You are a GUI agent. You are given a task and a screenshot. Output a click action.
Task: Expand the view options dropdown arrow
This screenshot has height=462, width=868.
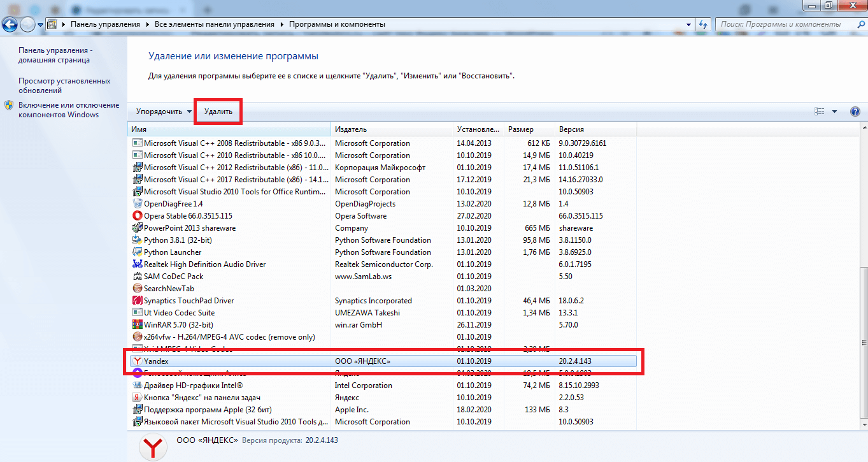click(x=834, y=112)
